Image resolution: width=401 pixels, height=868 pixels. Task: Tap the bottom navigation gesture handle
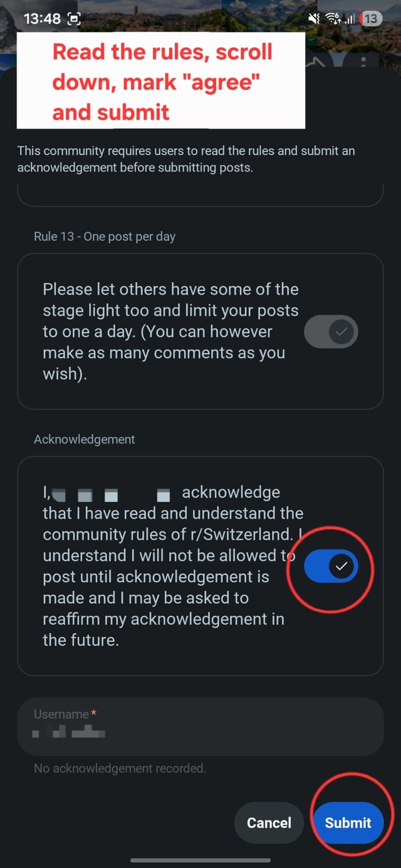click(200, 860)
